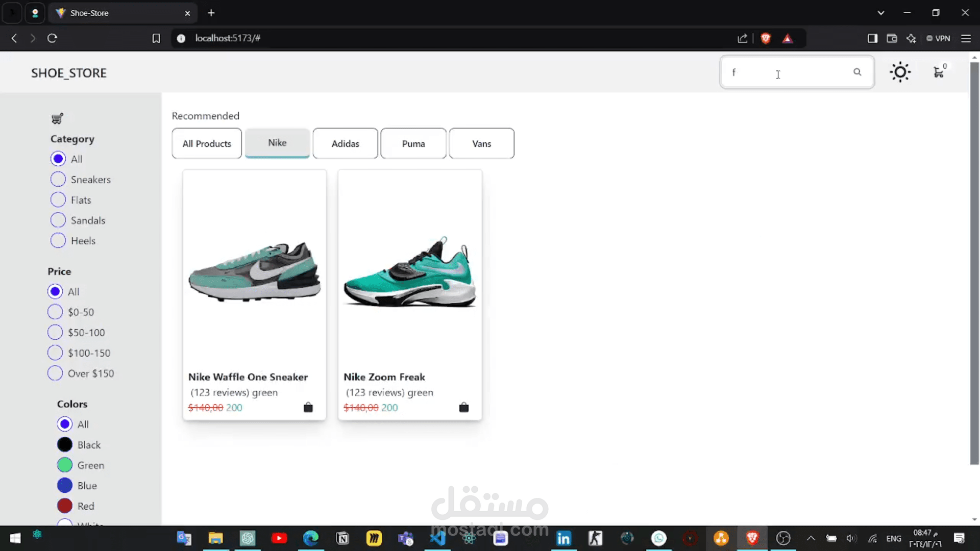Switch to the Adidas brand tab

click(x=345, y=143)
